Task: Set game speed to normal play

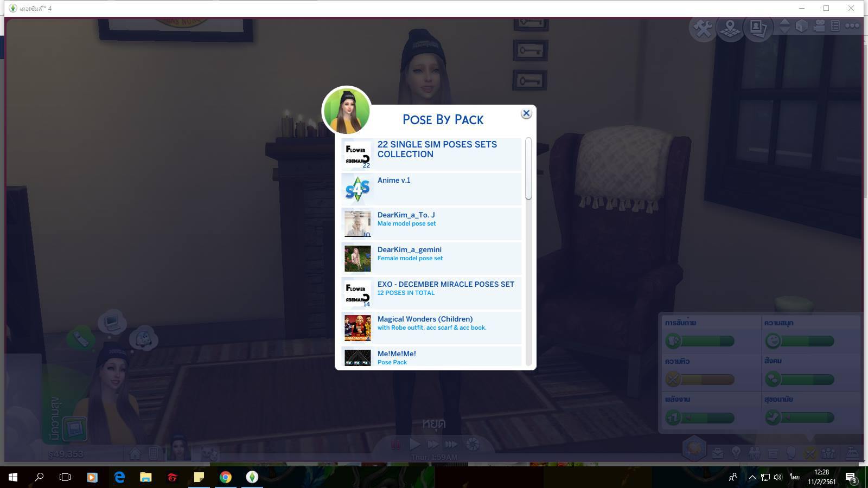Action: [415, 445]
